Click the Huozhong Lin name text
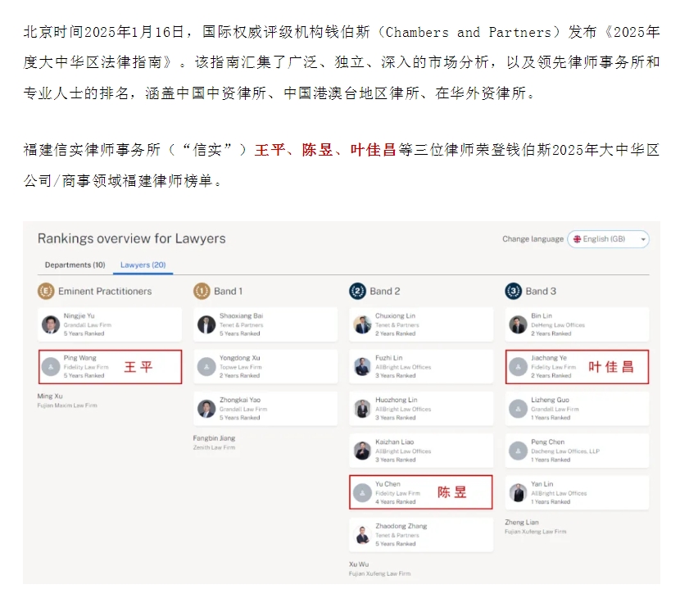Screen dimensions: 680x616 [397, 400]
